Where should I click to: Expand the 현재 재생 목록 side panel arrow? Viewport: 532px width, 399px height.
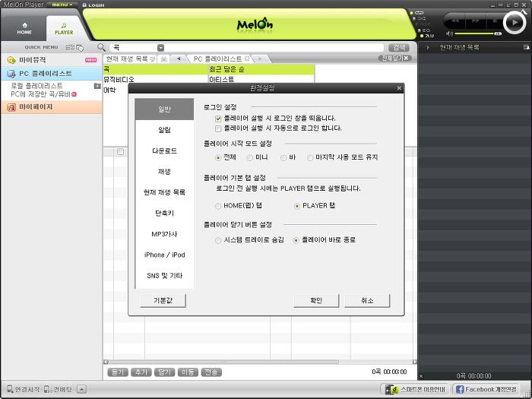point(428,48)
